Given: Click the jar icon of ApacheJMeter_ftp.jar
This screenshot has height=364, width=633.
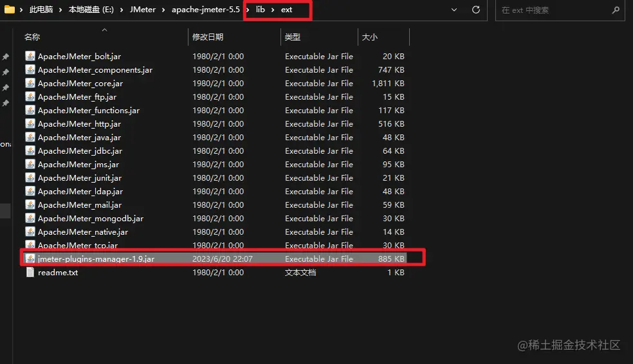Looking at the screenshot, I should pos(30,96).
